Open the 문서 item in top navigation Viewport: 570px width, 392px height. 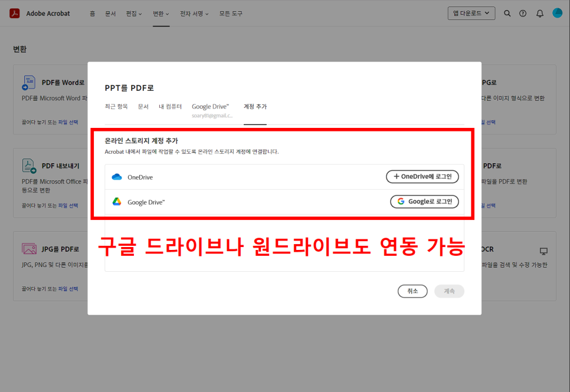[110, 14]
